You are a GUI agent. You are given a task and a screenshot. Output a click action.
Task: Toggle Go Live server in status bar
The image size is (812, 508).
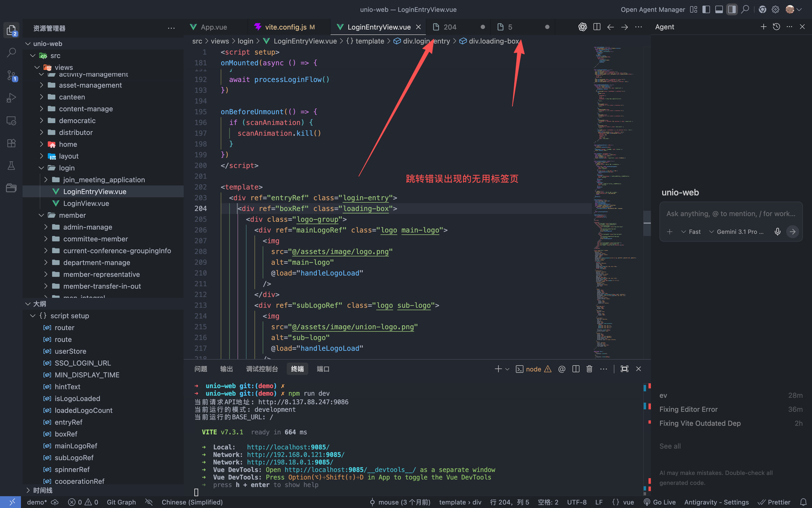(659, 502)
